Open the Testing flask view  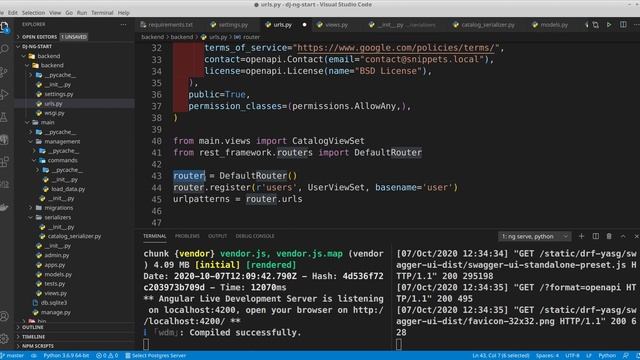4,118
